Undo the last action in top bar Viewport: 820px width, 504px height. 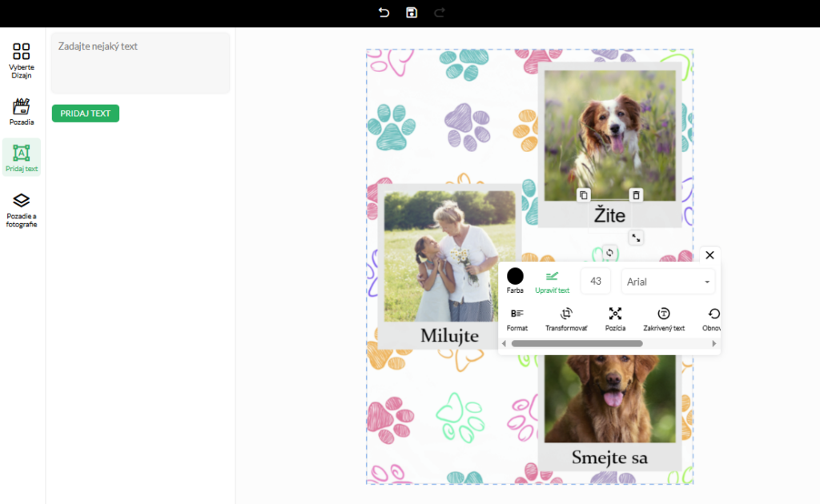pos(384,13)
